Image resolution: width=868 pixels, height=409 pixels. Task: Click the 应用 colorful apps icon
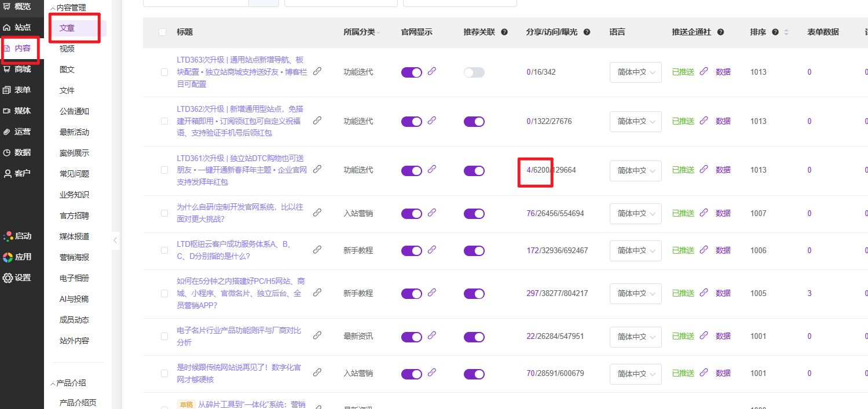8,257
